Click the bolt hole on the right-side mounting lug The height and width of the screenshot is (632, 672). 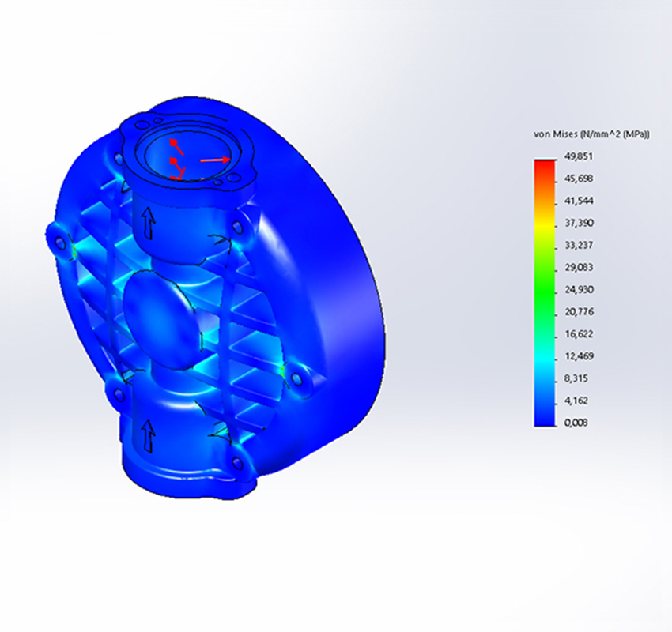point(297,379)
